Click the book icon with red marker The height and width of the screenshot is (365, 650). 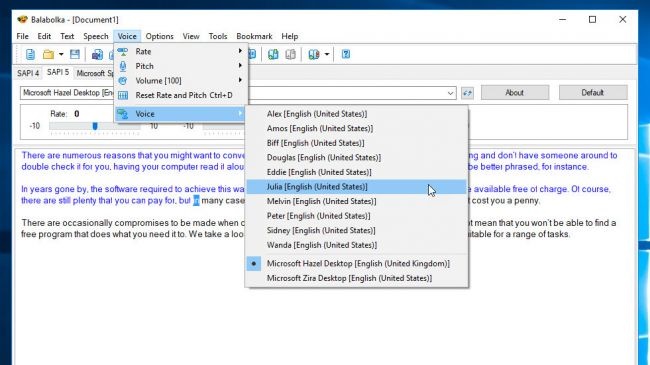click(314, 54)
